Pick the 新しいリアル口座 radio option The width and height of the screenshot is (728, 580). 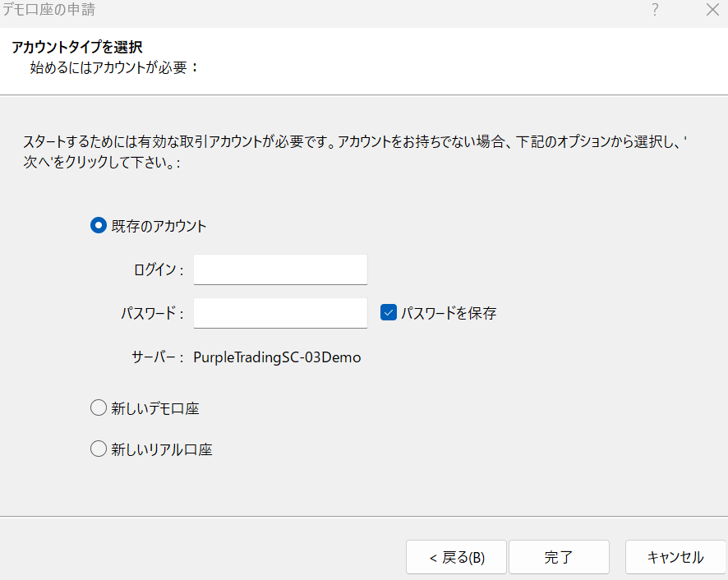pos(99,449)
